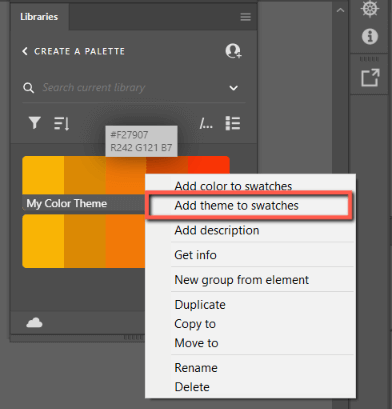392x409 pixels.
Task: Click the sort order icon
Action: [62, 123]
